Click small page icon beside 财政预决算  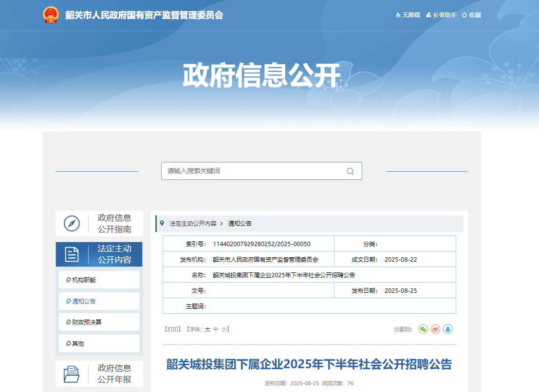pos(68,322)
